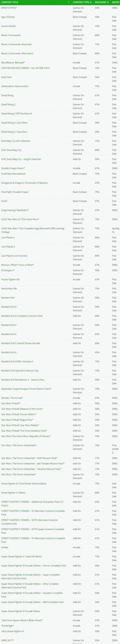Click the Strider game title
Viewport: 120px width, 644px height.
(x=5, y=548)
